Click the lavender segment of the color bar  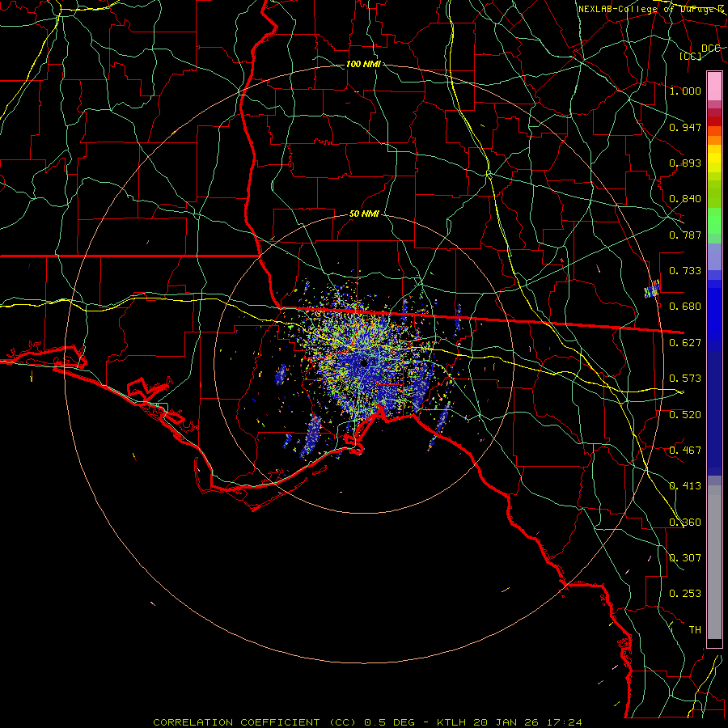714,256
